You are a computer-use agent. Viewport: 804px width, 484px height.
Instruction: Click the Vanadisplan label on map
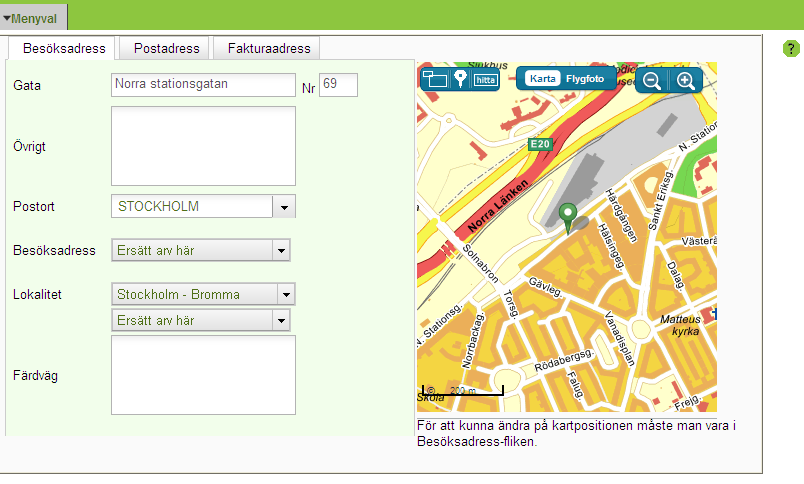pos(619,338)
